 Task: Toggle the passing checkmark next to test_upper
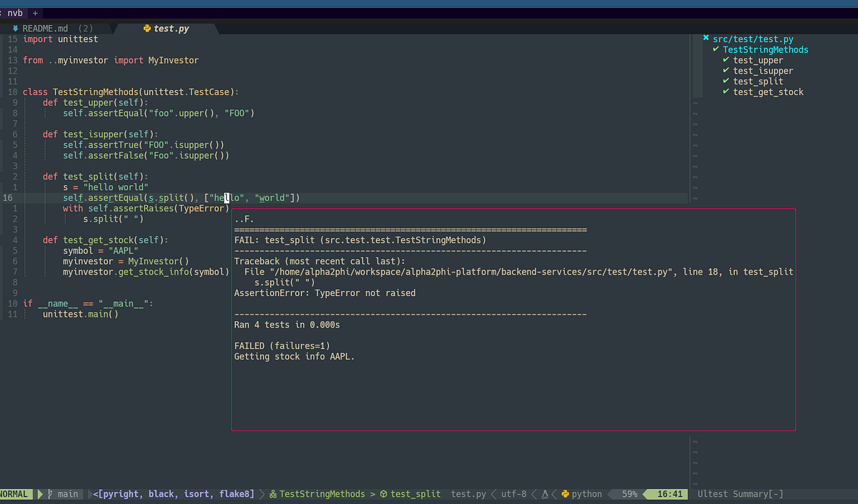point(725,60)
